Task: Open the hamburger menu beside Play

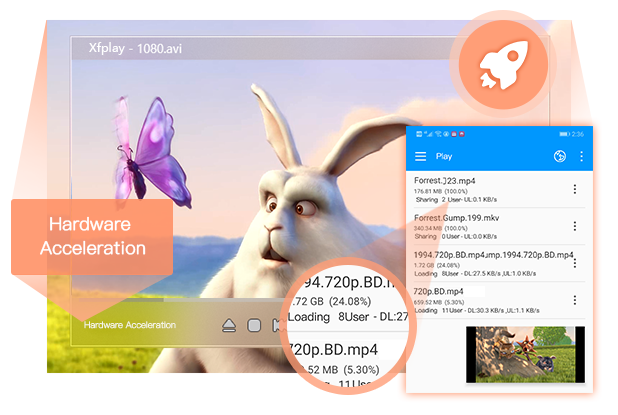Action: coord(420,156)
